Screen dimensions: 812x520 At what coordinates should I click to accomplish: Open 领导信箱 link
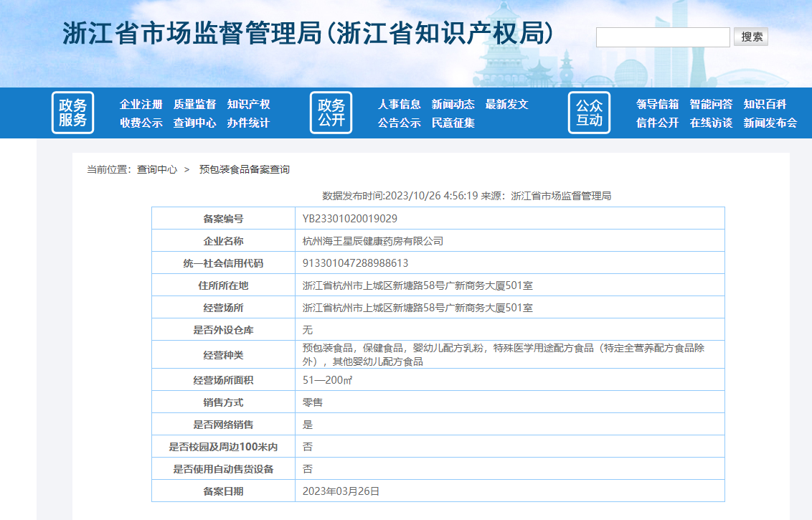coord(657,104)
